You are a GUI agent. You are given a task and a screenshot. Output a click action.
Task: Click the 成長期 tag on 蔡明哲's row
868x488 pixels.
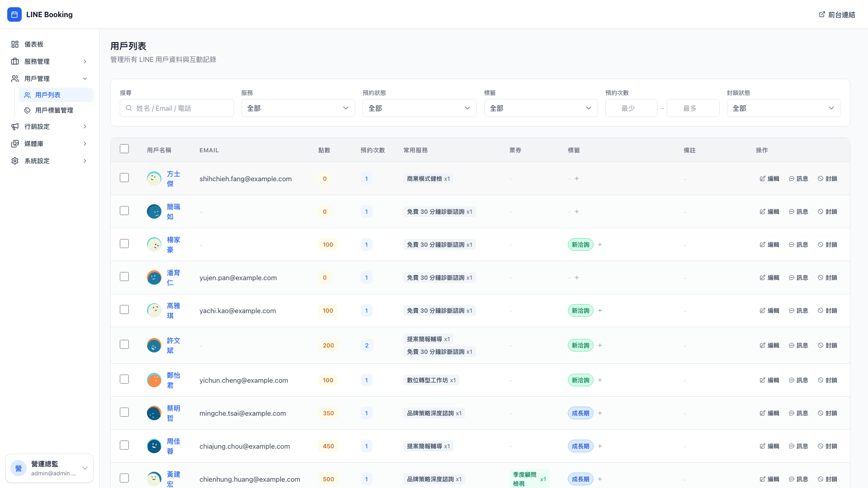(580, 413)
